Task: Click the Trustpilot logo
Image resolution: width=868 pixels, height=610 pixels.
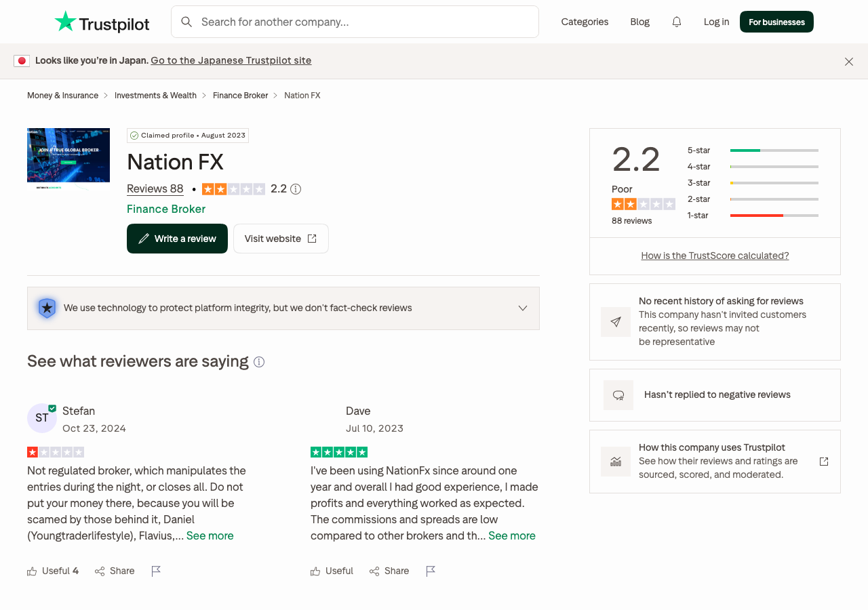Action: coord(102,22)
